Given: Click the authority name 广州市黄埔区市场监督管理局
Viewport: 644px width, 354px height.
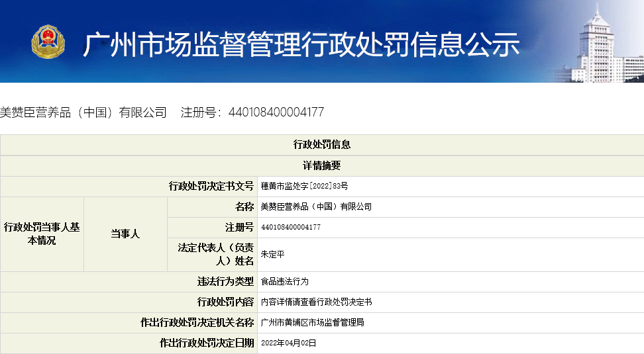Looking at the screenshot, I should pyautogui.click(x=312, y=323).
